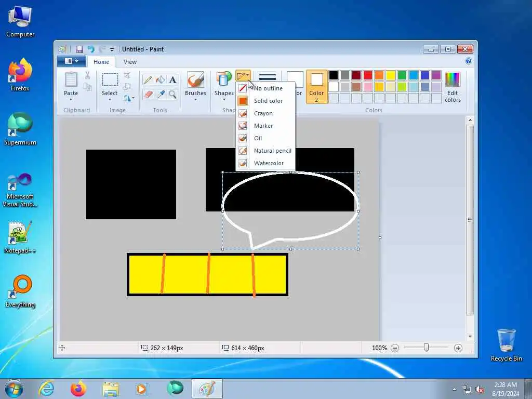Click the muted volume tray icon
Image resolution: width=532 pixels, height=399 pixels.
(480, 390)
